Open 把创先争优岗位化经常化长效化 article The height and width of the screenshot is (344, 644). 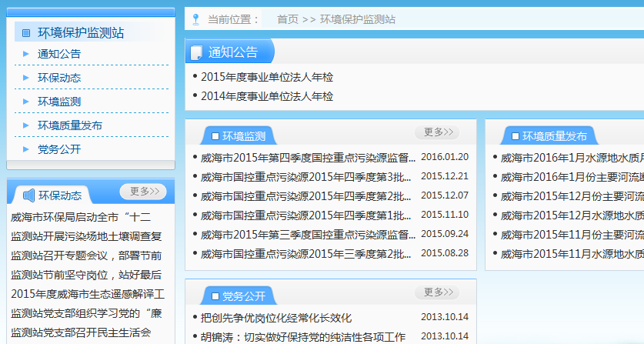coord(276,317)
